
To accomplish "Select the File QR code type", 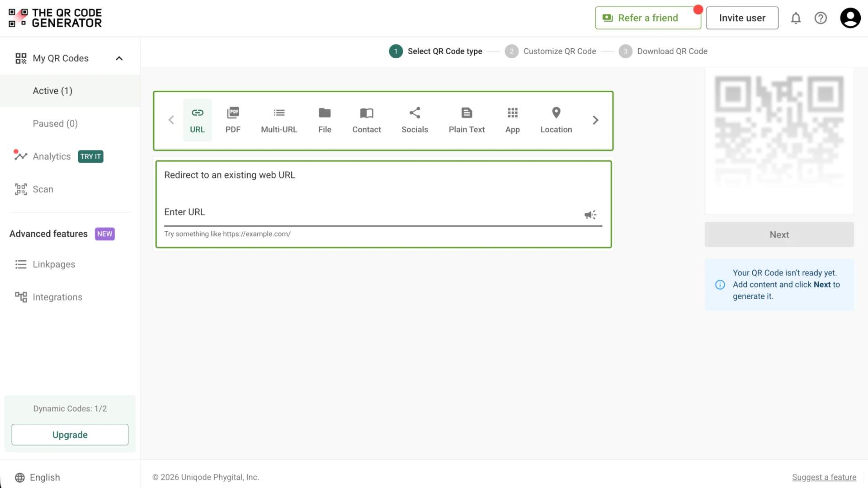I will click(x=325, y=120).
